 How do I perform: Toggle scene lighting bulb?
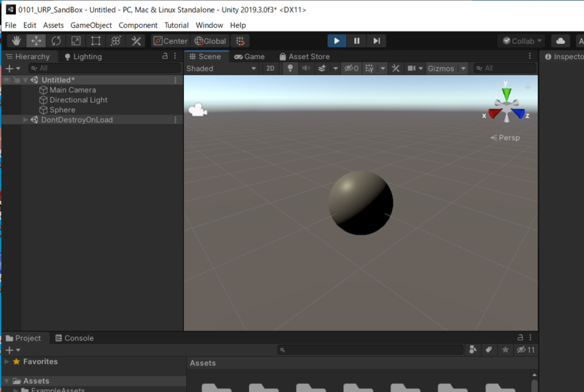[290, 69]
